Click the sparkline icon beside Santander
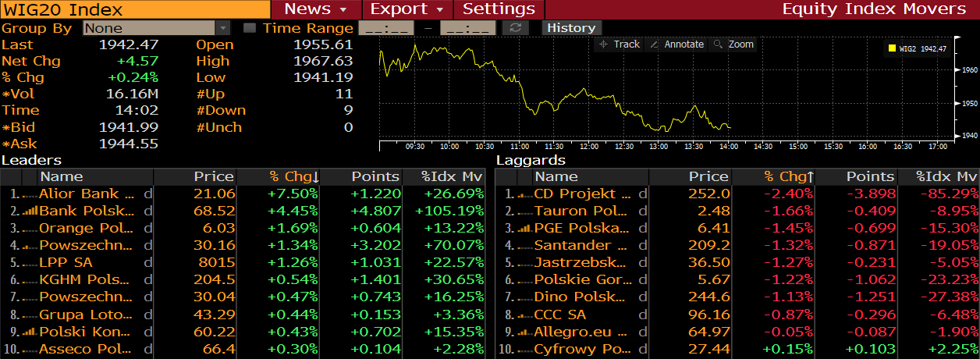 pos(524,246)
